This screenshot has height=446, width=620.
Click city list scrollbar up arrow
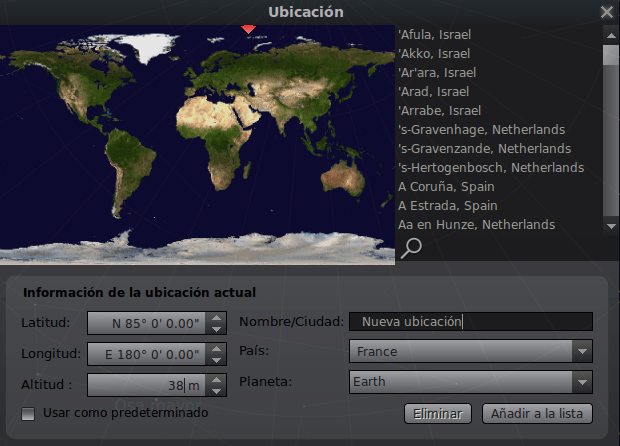[x=611, y=36]
